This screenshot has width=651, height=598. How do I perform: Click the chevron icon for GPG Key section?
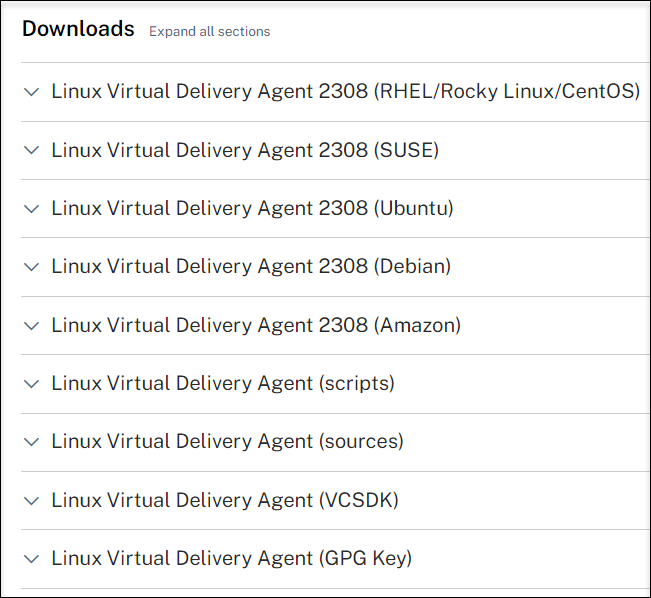tap(31, 558)
